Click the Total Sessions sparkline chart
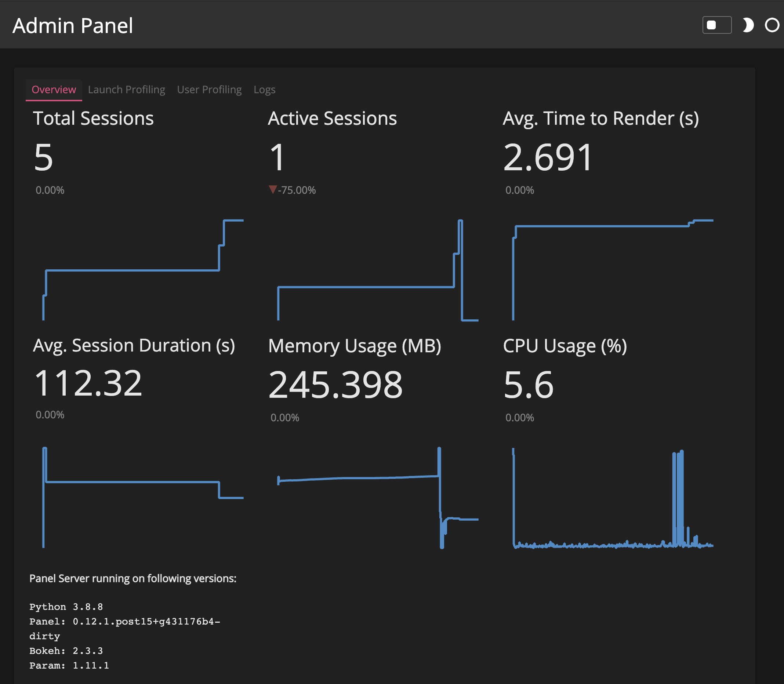 pos(143,270)
